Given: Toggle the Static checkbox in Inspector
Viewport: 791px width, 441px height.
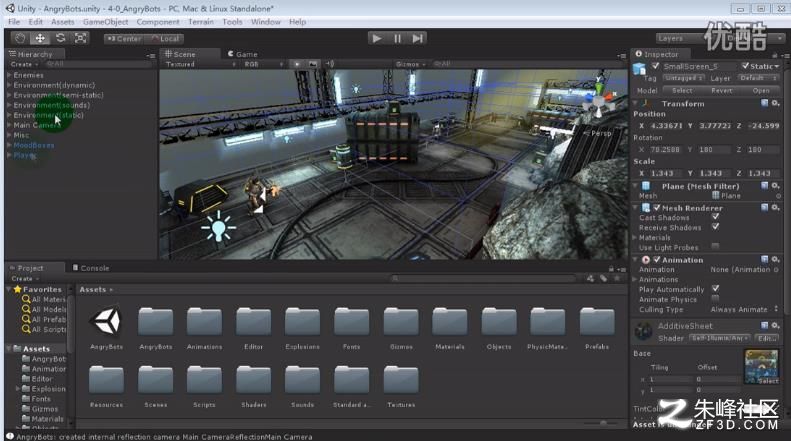Looking at the screenshot, I should click(745, 66).
